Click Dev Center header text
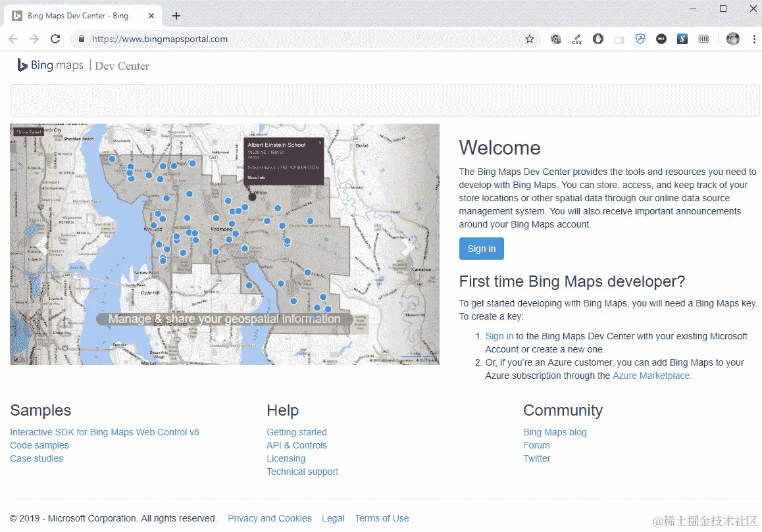Image resolution: width=762 pixels, height=532 pixels. [x=122, y=66]
